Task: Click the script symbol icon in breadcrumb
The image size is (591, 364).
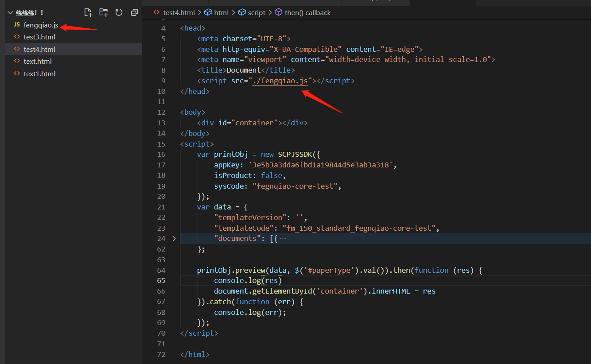Action: (x=242, y=13)
